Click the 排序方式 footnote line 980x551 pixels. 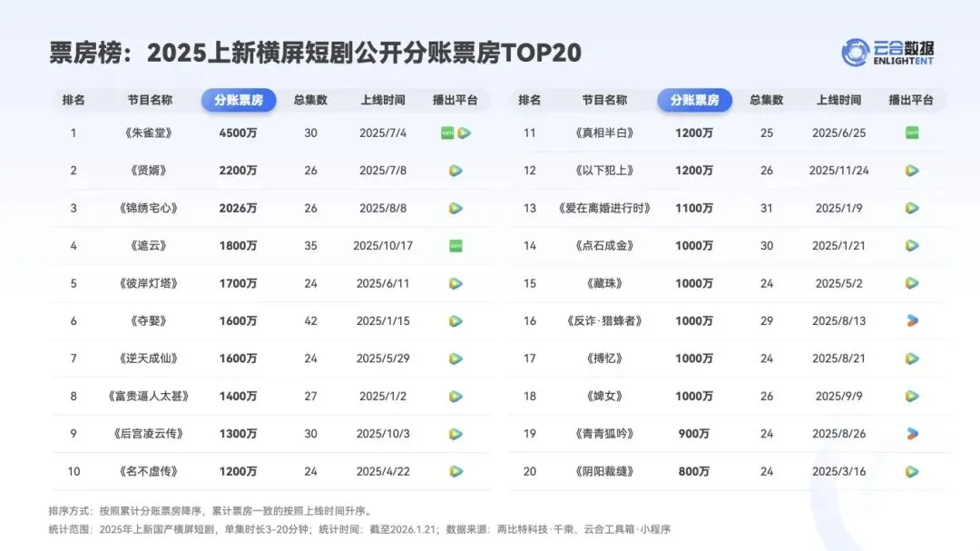pos(211,511)
